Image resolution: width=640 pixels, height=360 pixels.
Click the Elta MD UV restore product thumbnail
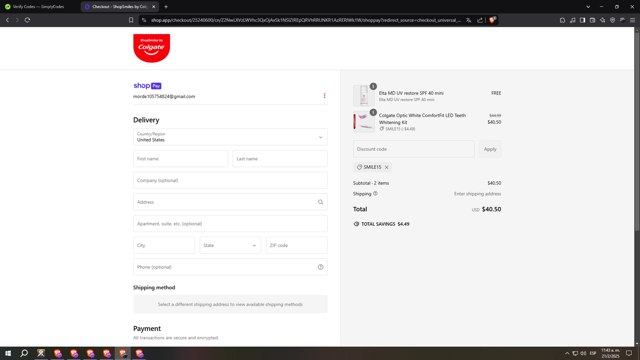click(x=363, y=96)
